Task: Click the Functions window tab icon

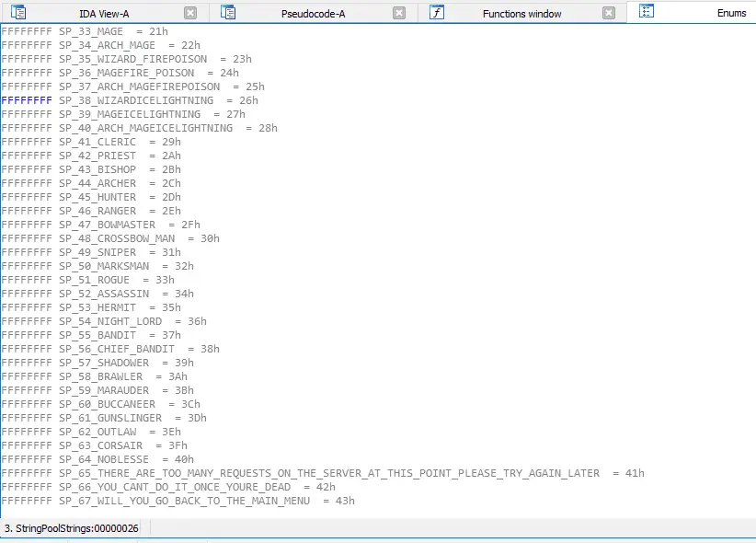Action: tap(437, 12)
